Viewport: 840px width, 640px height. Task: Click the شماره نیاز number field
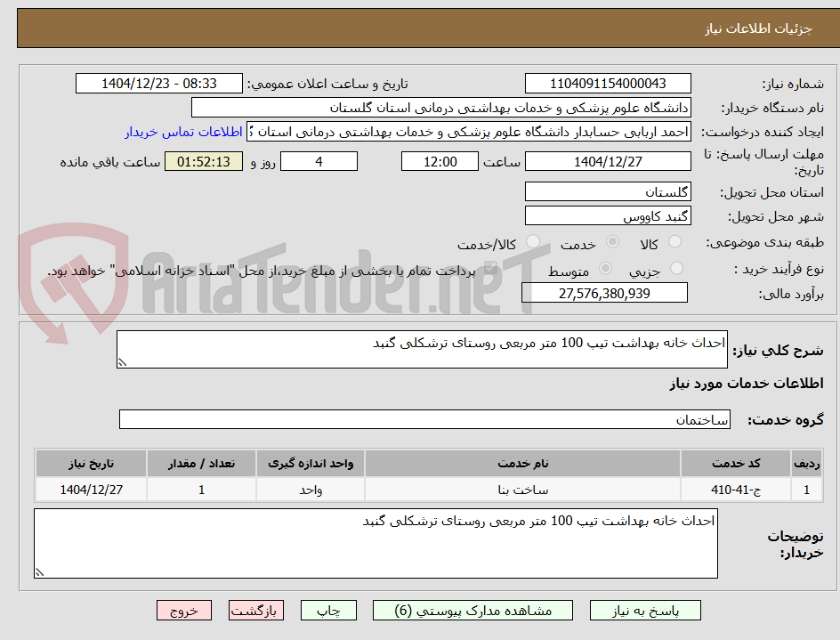point(608,84)
